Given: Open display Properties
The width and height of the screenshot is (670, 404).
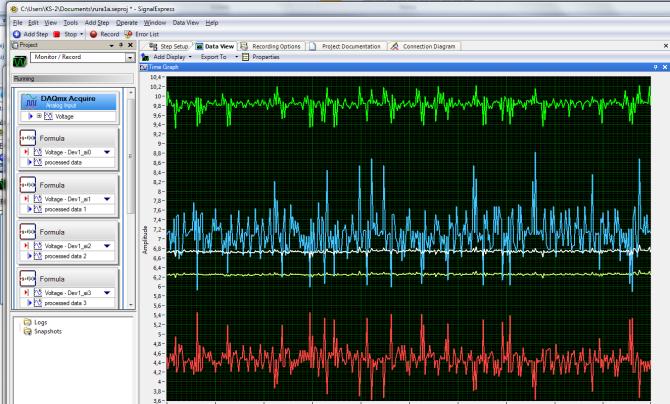Looking at the screenshot, I should pyautogui.click(x=261, y=57).
